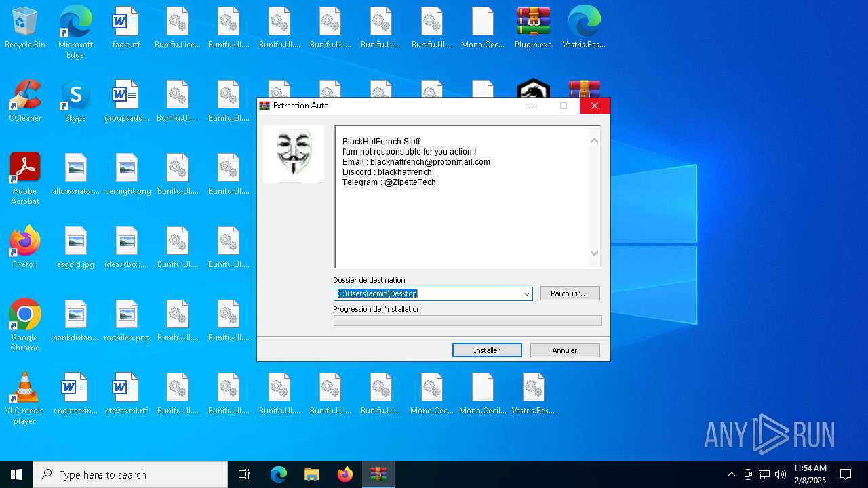Open the Firefox desktop shortcut
868x488 pixels.
tap(25, 247)
